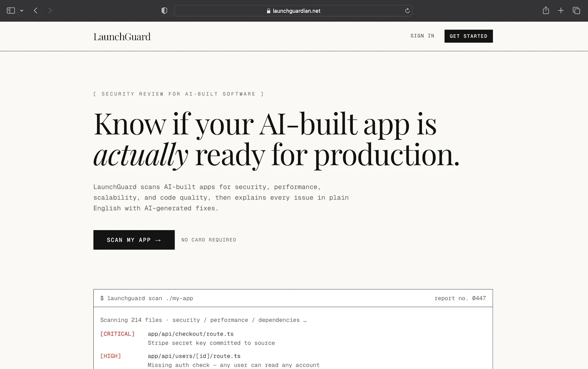Click the 'Scanning 214 files' line

pos(203,320)
